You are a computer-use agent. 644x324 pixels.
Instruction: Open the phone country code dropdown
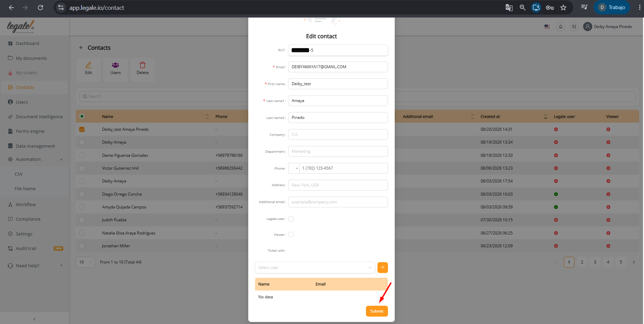294,168
